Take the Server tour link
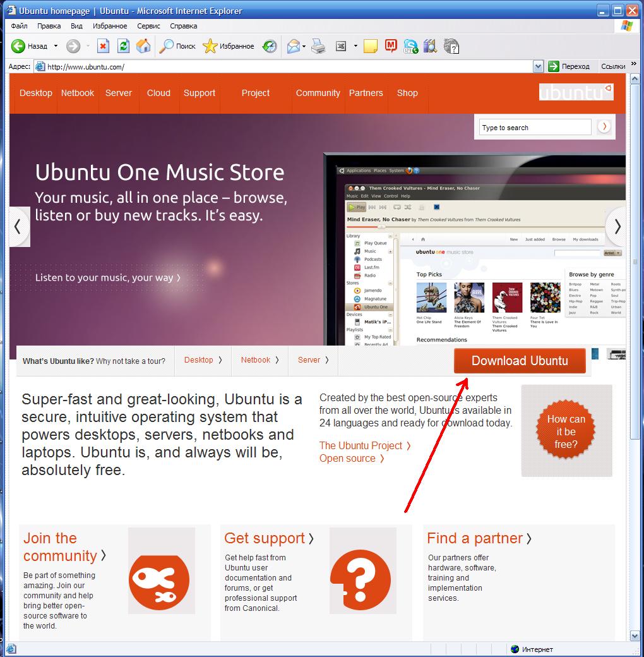This screenshot has width=644, height=657. point(313,360)
